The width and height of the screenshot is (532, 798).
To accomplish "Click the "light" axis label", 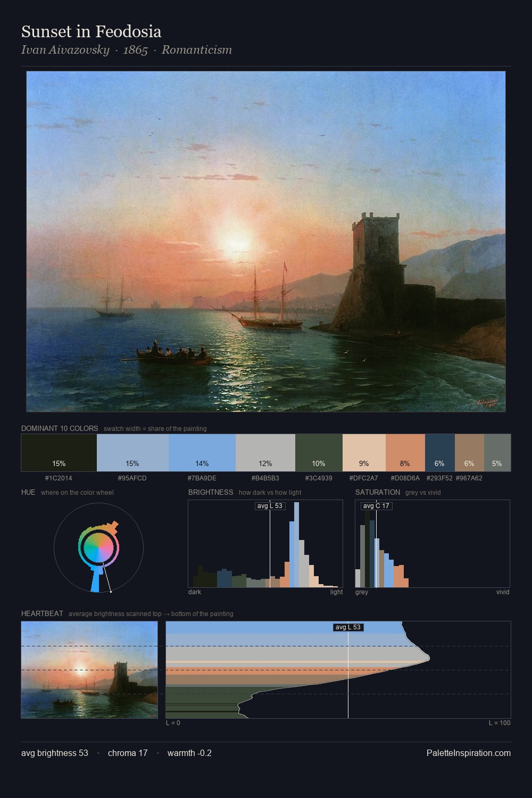I will tap(337, 592).
